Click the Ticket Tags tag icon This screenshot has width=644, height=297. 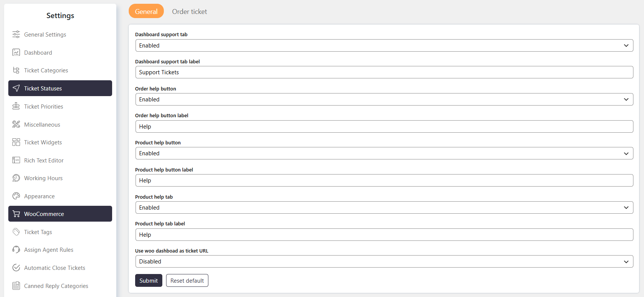16,232
